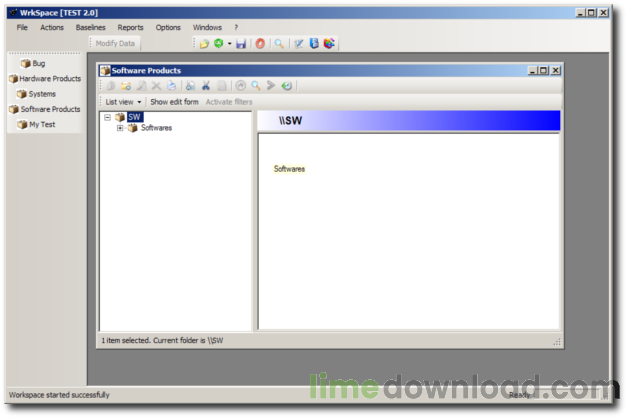Open the Options menu
627x418 pixels.
coord(168,27)
